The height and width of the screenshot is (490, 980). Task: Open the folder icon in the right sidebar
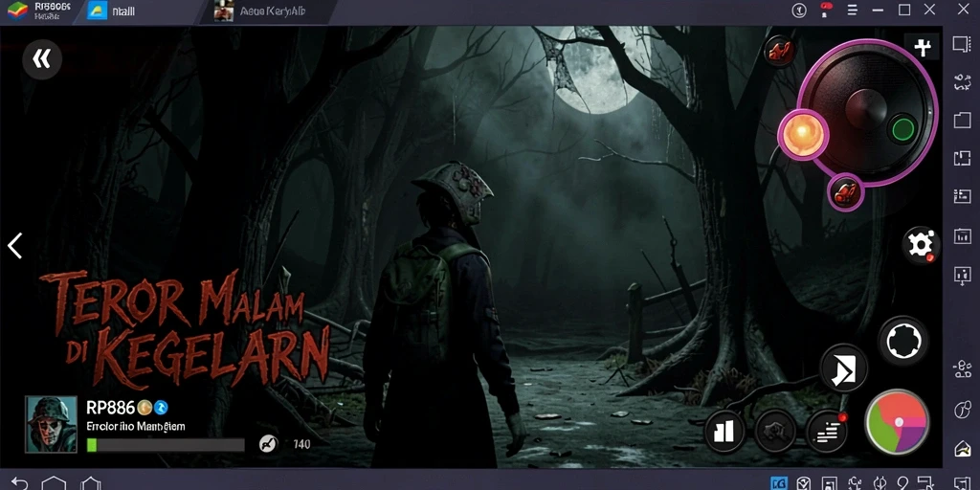point(962,121)
